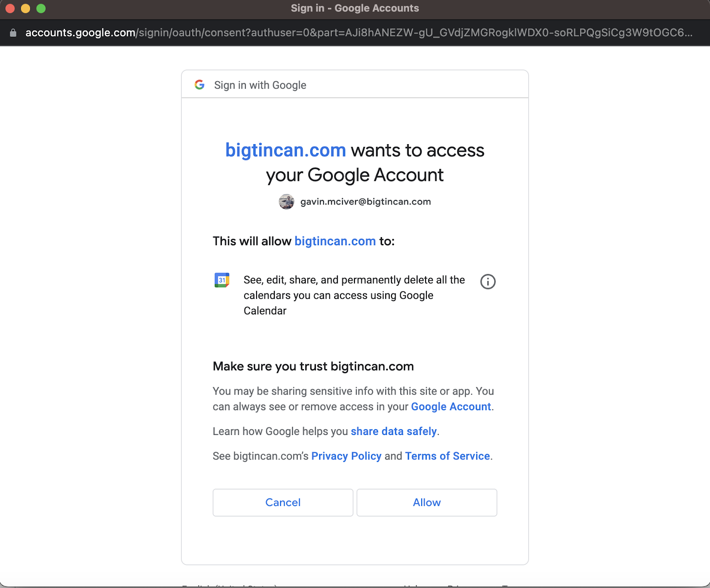Click the accounts.google.com URL field
This screenshot has height=588, width=710.
[359, 33]
